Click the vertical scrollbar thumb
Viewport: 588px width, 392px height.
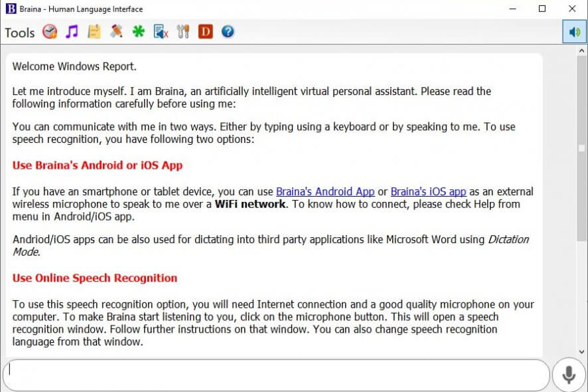582,149
